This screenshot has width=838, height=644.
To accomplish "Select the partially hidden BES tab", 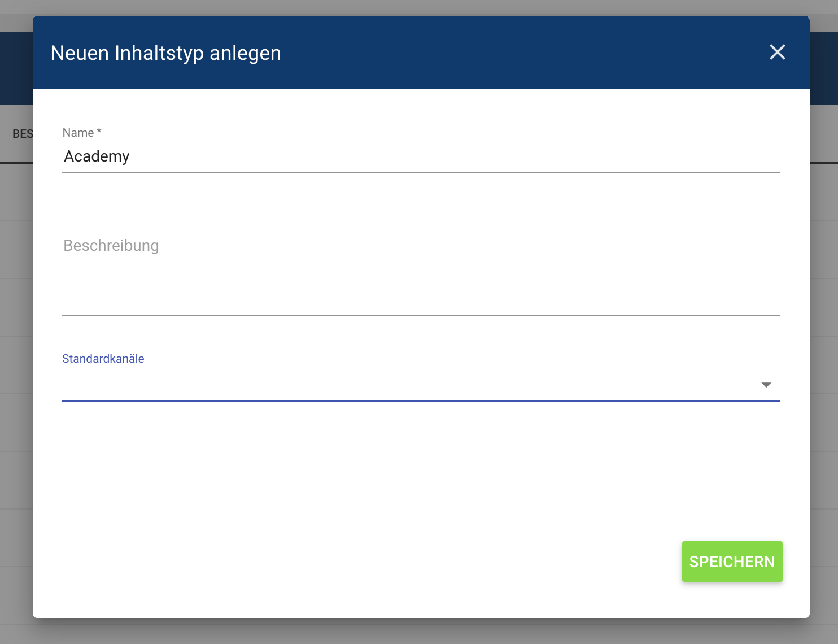I will (23, 134).
